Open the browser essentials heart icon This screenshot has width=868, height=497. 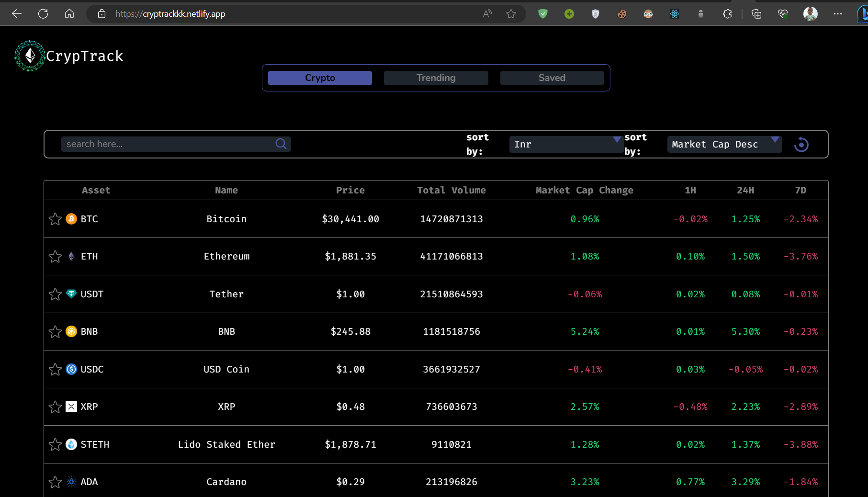[x=783, y=14]
